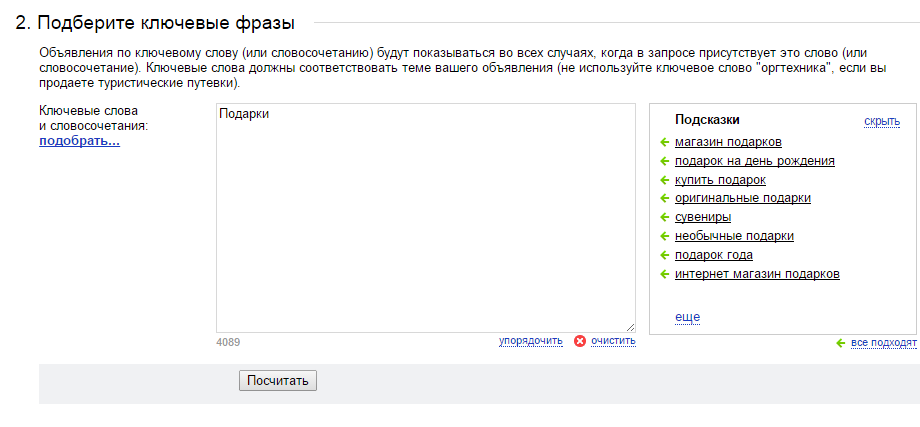Accept all hints via 'все подходят'

point(884,343)
